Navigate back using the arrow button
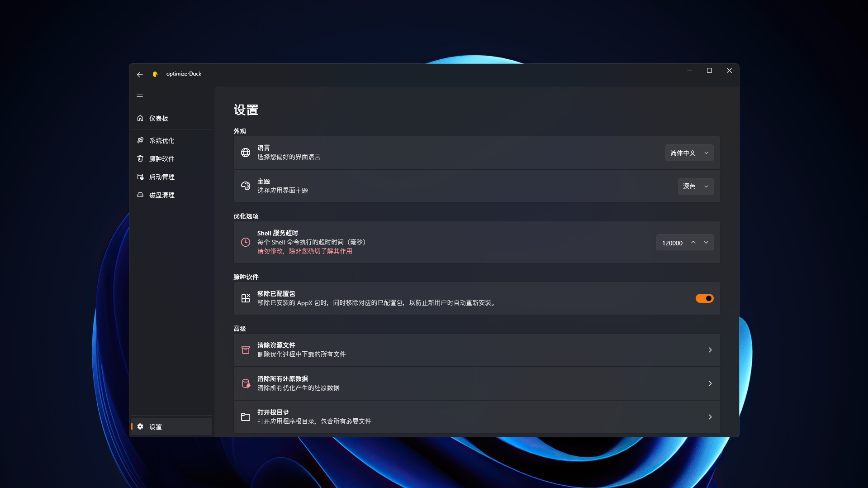The height and width of the screenshot is (488, 868). pyautogui.click(x=140, y=74)
